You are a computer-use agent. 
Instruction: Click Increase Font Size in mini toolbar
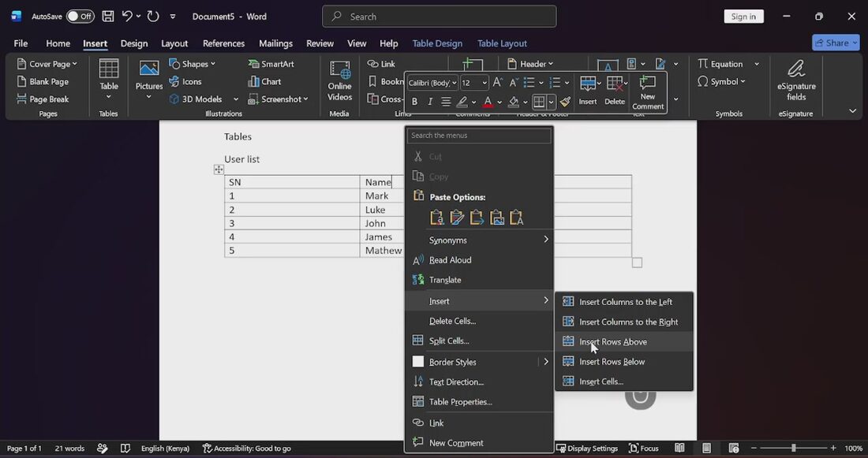click(x=498, y=83)
